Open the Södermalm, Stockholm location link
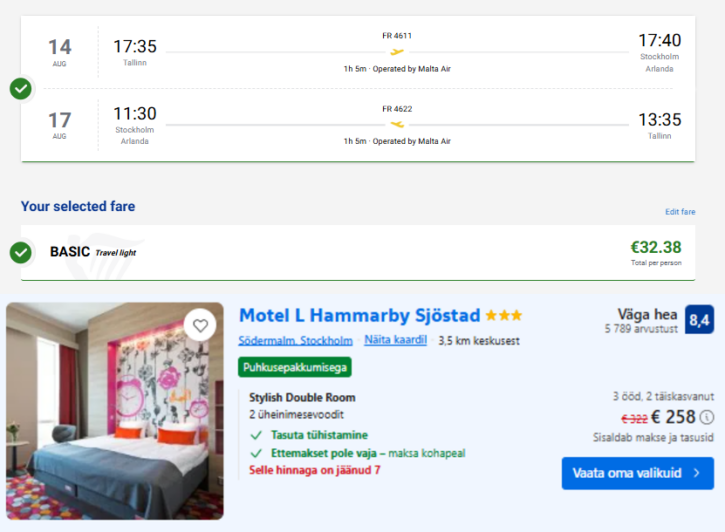The height and width of the screenshot is (532, 725). pos(295,341)
